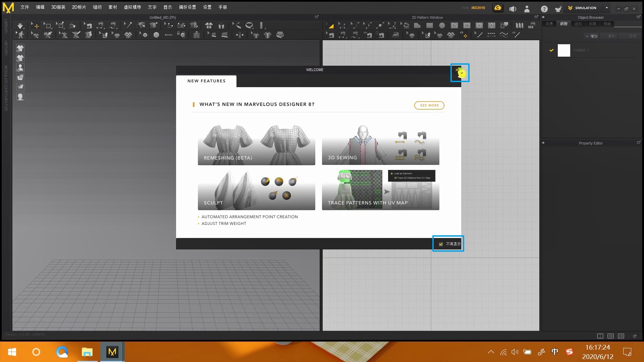Toggle the avatar display icon in 3D viewport
The image size is (644, 362).
click(20, 68)
